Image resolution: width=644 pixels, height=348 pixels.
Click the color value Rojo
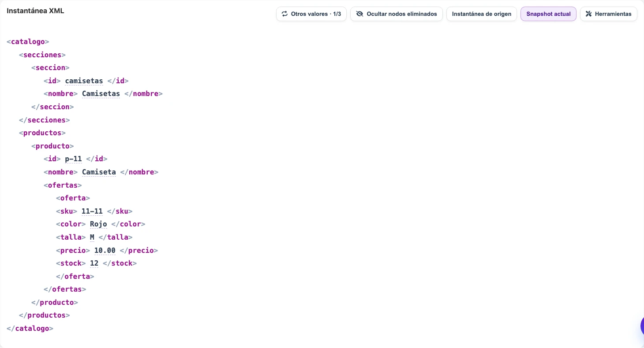click(98, 224)
